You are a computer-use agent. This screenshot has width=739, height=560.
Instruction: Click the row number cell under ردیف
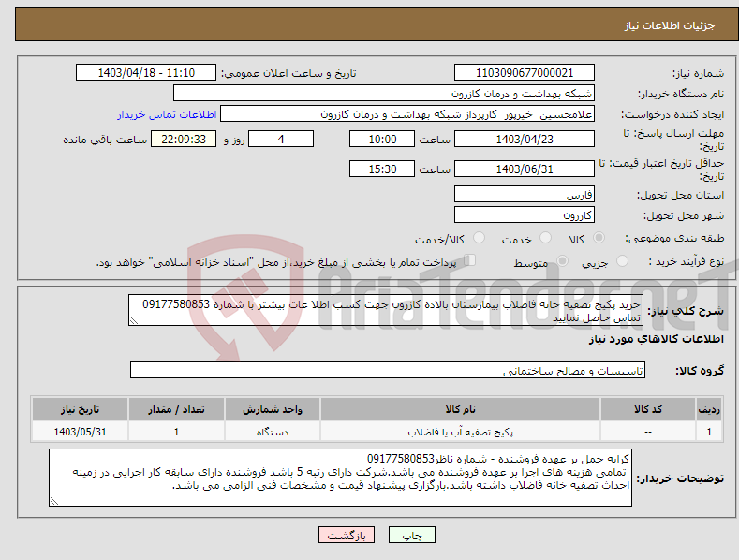pyautogui.click(x=709, y=432)
